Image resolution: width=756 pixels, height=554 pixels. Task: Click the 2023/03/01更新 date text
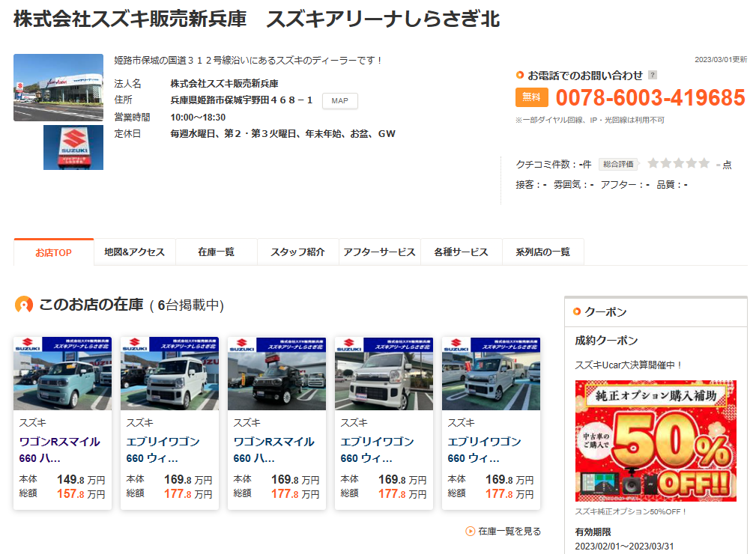(721, 60)
